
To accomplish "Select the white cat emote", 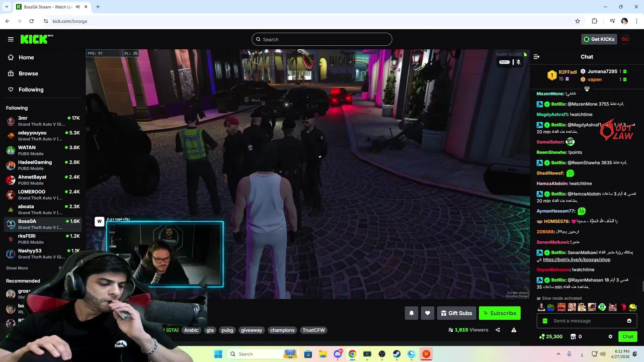I will point(612,307).
